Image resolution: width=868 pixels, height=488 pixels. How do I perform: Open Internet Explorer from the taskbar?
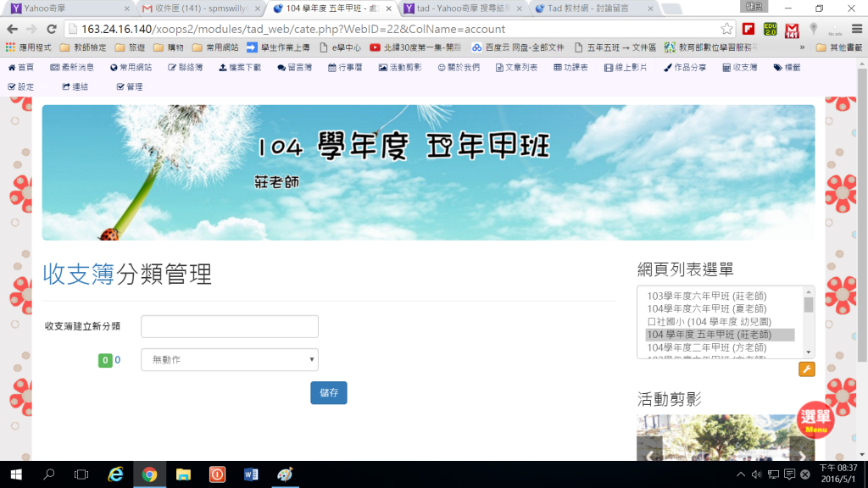[x=115, y=474]
